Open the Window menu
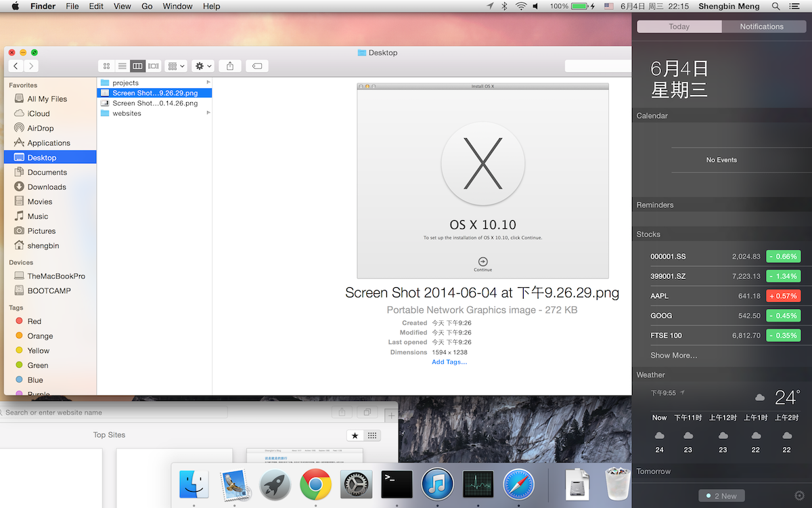 (178, 6)
